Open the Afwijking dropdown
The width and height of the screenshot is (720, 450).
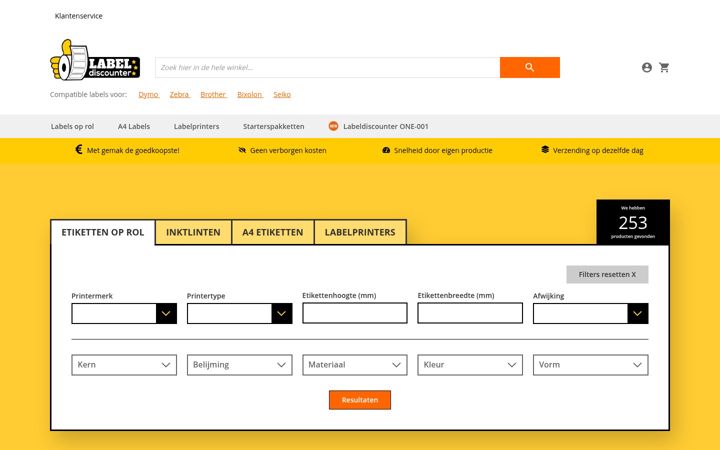[591, 313]
